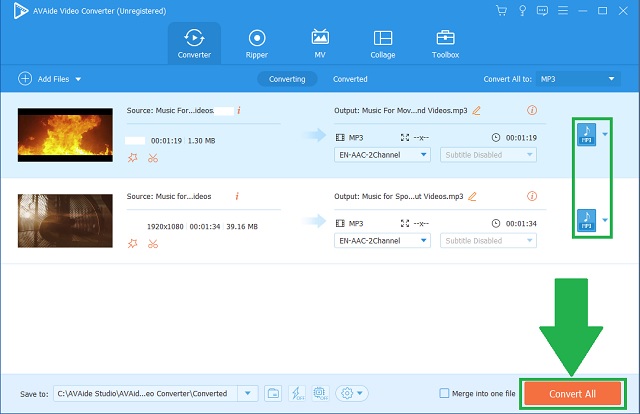Open cut scissors tool for second file
Screen dimensions: 640x414
click(x=153, y=244)
